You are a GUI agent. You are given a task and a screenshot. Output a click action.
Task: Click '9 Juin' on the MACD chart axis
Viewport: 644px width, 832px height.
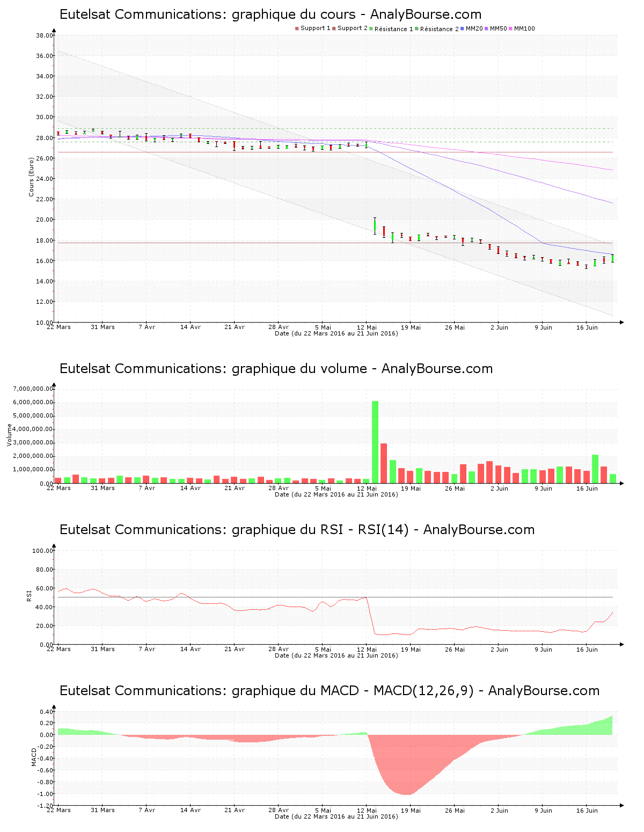(543, 810)
